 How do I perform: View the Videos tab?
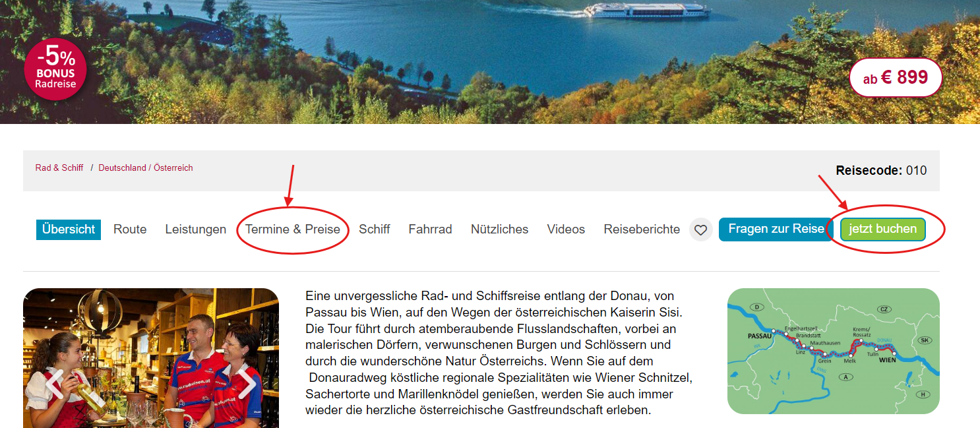point(566,229)
